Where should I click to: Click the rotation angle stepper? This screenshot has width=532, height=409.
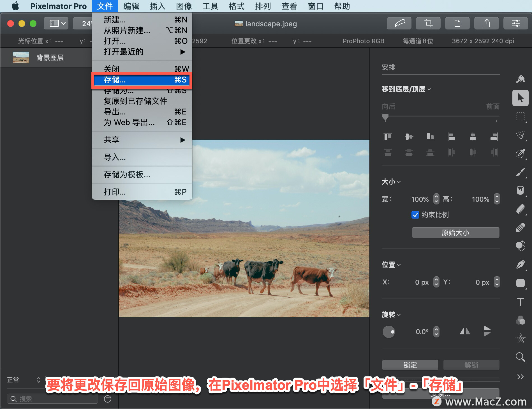436,332
